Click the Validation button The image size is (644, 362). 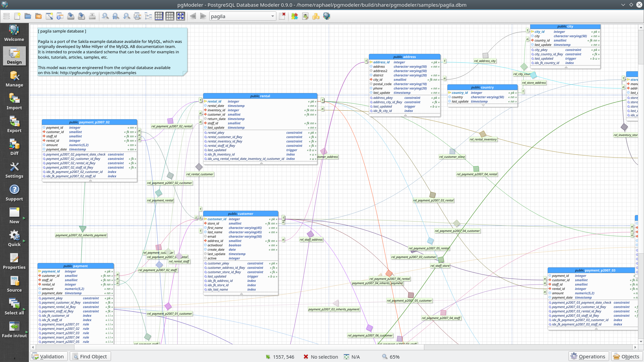(x=48, y=356)
